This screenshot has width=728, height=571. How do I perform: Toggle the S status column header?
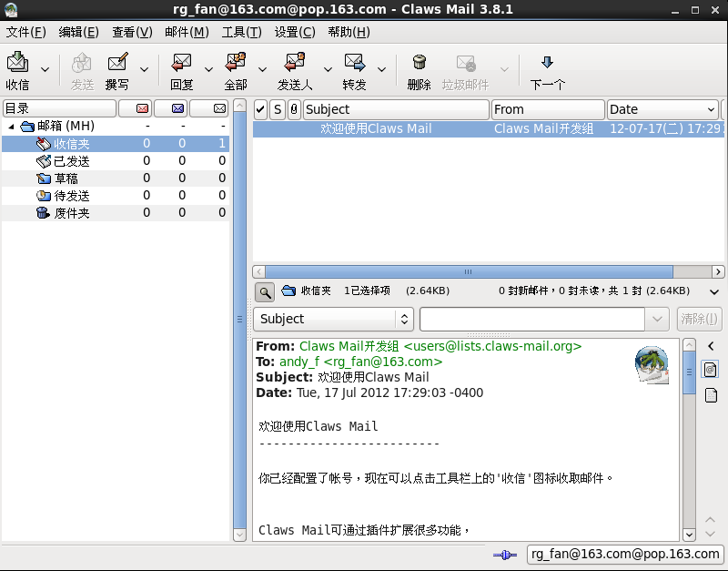coord(278,109)
